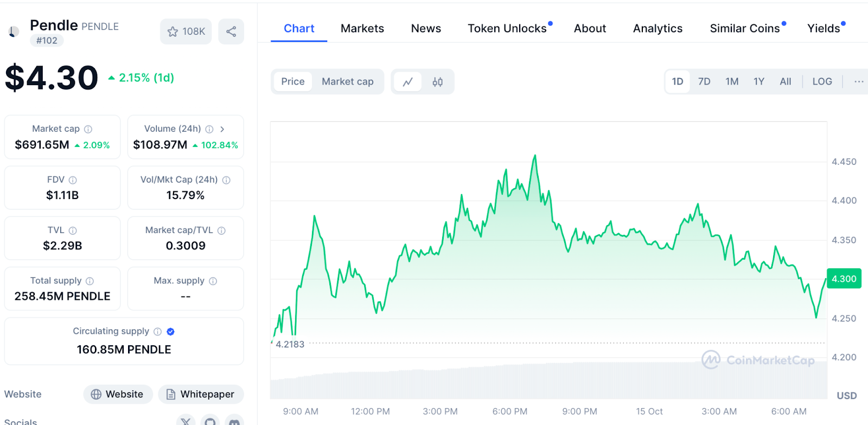Open the X (Twitter) social icon
Screen dimensions: 868x425
tap(186, 421)
